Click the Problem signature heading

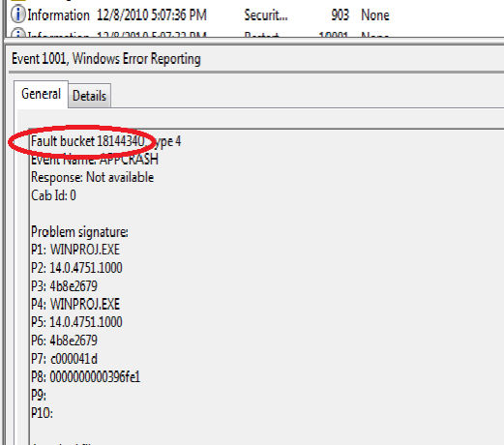click(x=79, y=232)
